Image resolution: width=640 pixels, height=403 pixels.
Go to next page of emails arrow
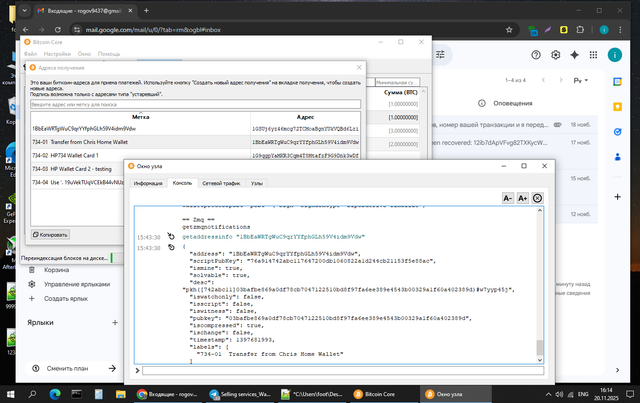pyautogui.click(x=561, y=80)
